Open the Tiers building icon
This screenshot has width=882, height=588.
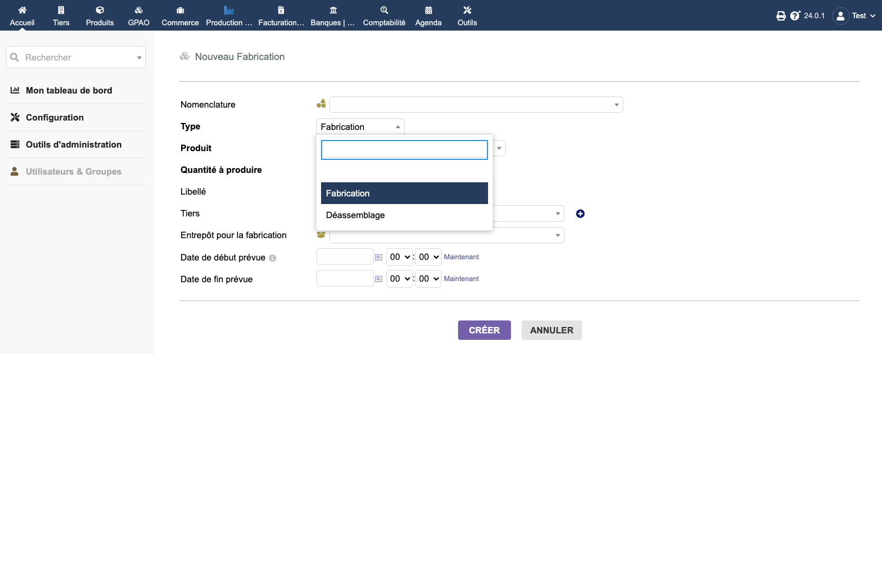tap(61, 10)
